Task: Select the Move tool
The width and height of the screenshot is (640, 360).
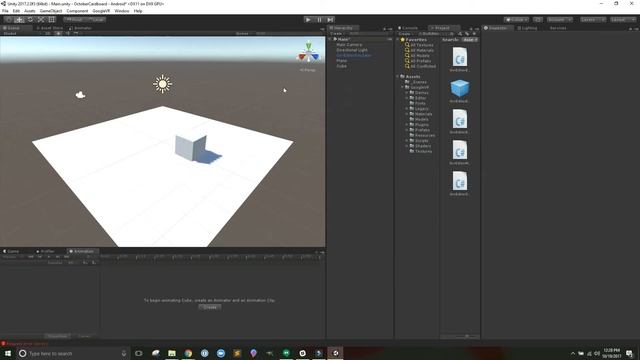Action: (x=19, y=19)
